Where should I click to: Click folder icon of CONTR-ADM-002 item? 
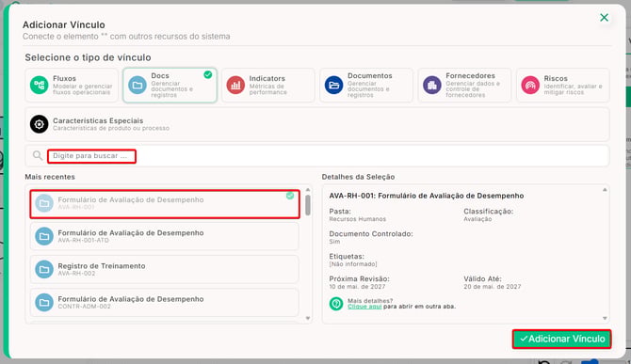(x=44, y=303)
